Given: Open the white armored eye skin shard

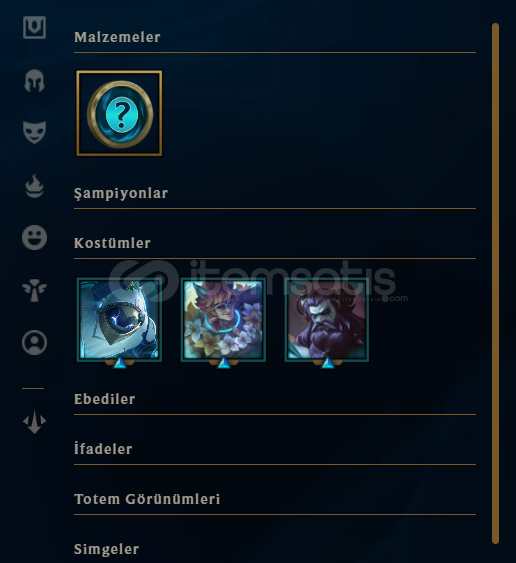Looking at the screenshot, I should pos(119,320).
